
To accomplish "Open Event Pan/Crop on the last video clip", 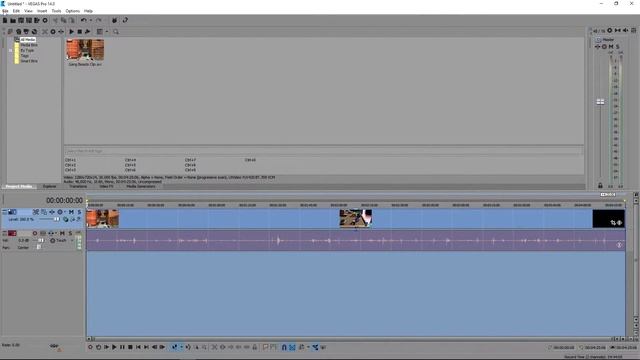I will tap(613, 222).
